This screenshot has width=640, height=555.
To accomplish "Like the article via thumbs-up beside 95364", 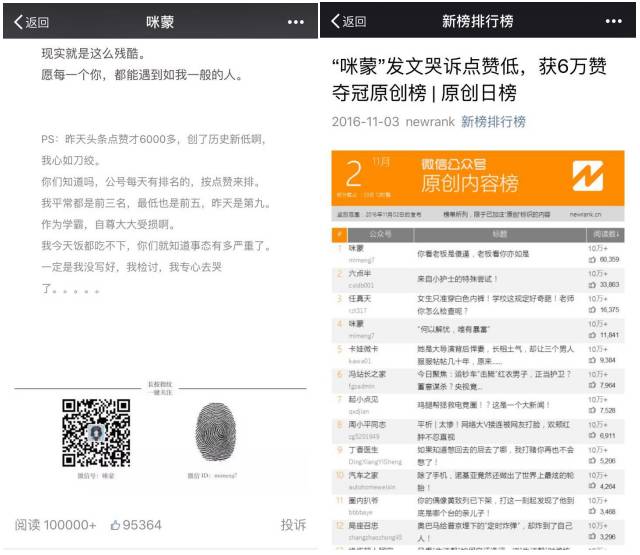I will pos(115,525).
